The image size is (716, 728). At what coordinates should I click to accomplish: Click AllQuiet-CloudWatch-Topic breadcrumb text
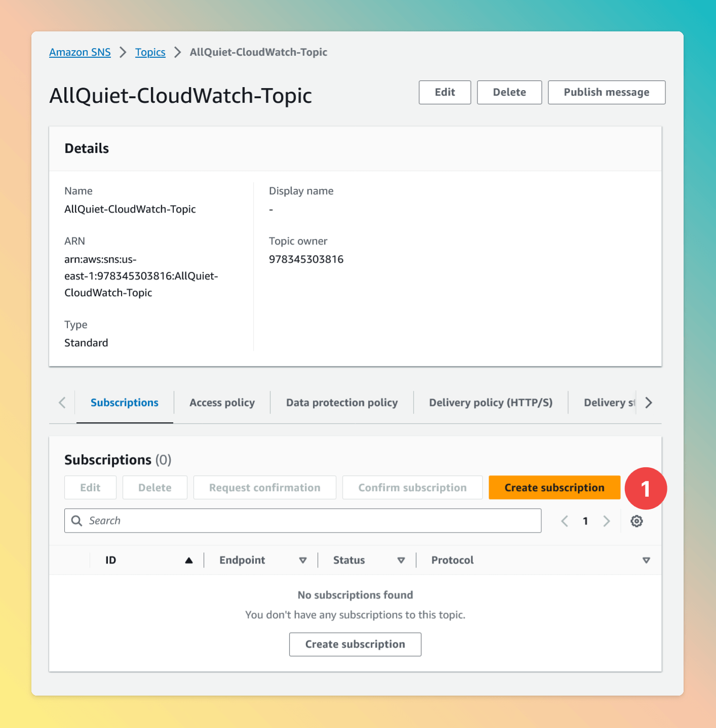(x=258, y=52)
